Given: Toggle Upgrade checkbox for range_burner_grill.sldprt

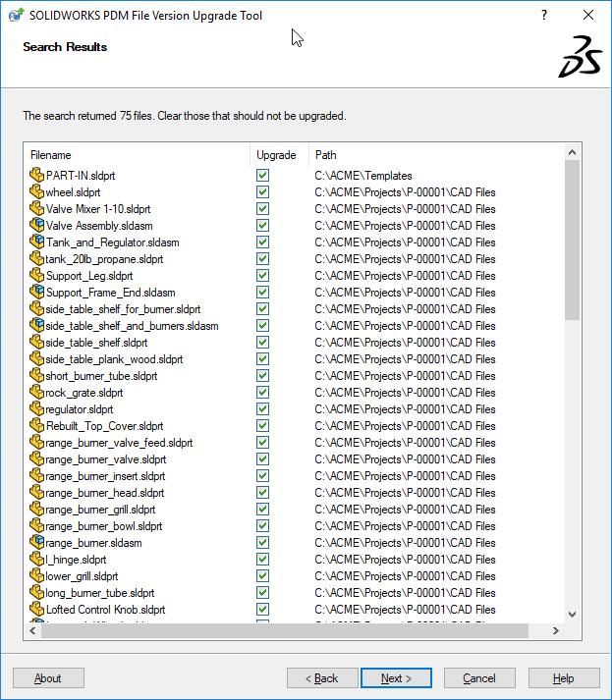Looking at the screenshot, I should tap(262, 510).
